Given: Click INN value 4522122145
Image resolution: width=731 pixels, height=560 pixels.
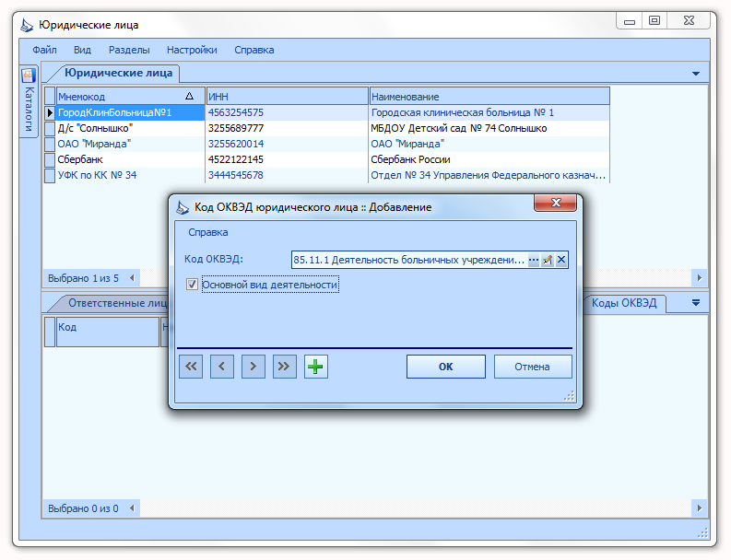Looking at the screenshot, I should (x=236, y=159).
